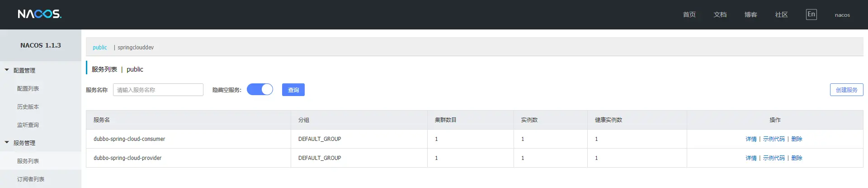This screenshot has width=868, height=188.
Task: Click the NACOS logo in header
Action: tap(40, 14)
